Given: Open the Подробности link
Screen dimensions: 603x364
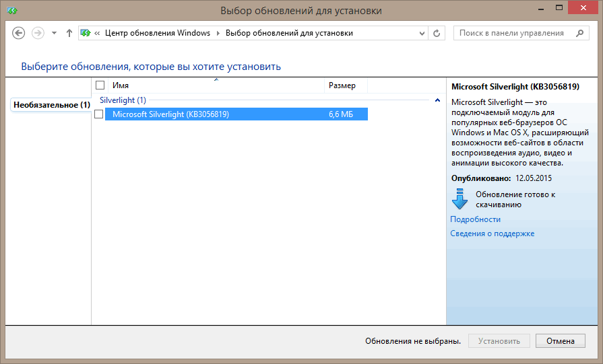Looking at the screenshot, I should tap(475, 219).
